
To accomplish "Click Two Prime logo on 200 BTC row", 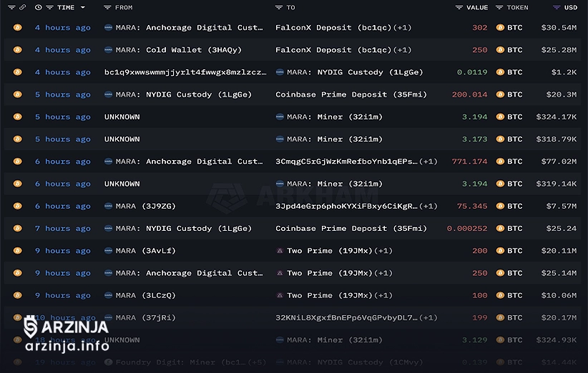I will click(x=280, y=251).
